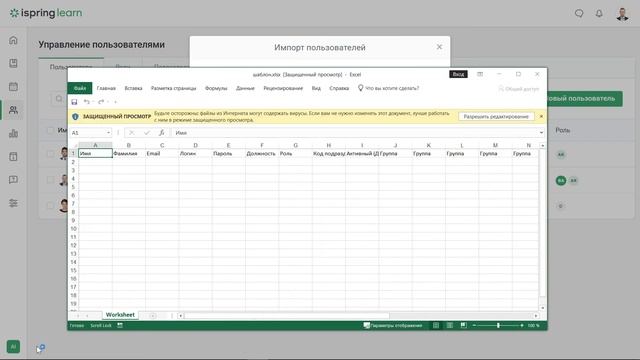The image size is (640, 360).
Task: Click the horizontal scrollbar right arrow
Action: (x=536, y=316)
